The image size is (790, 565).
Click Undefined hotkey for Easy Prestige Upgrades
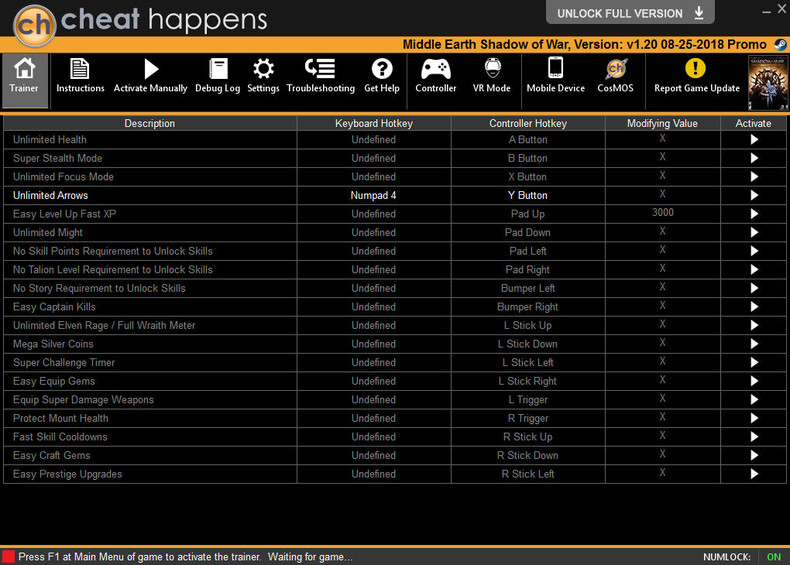[373, 474]
